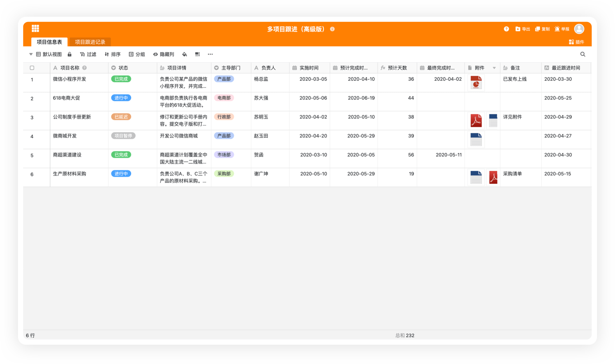Click the info icon beside the title
Image resolution: width=615 pixels, height=364 pixels.
click(332, 29)
